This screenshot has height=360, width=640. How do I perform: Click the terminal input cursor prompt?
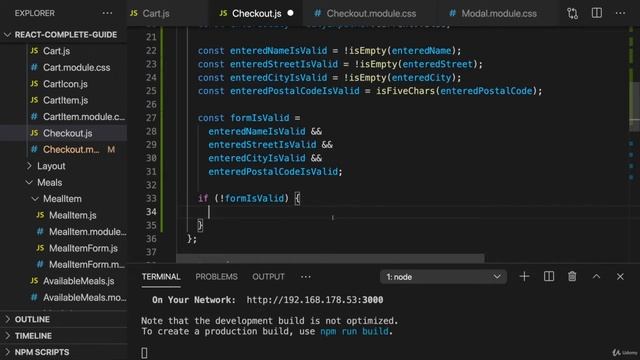(144, 353)
